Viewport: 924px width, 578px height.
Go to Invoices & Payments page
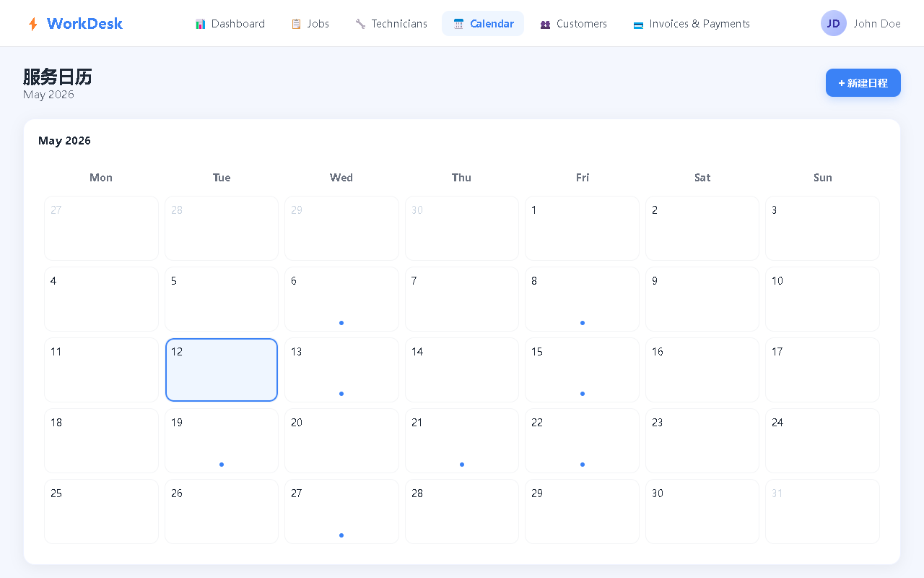pyautogui.click(x=692, y=24)
